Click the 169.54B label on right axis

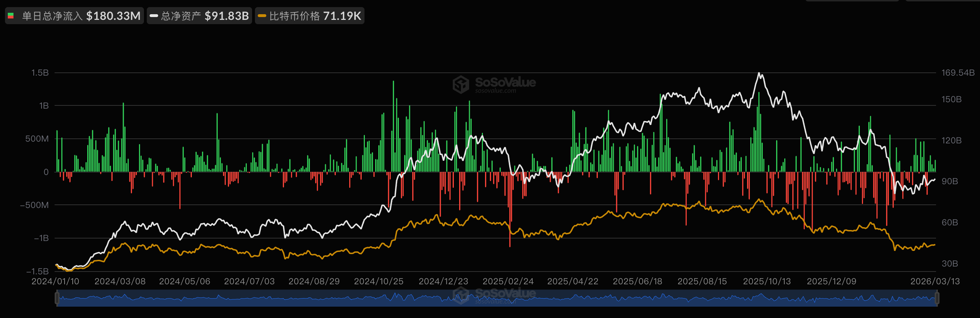(x=958, y=73)
